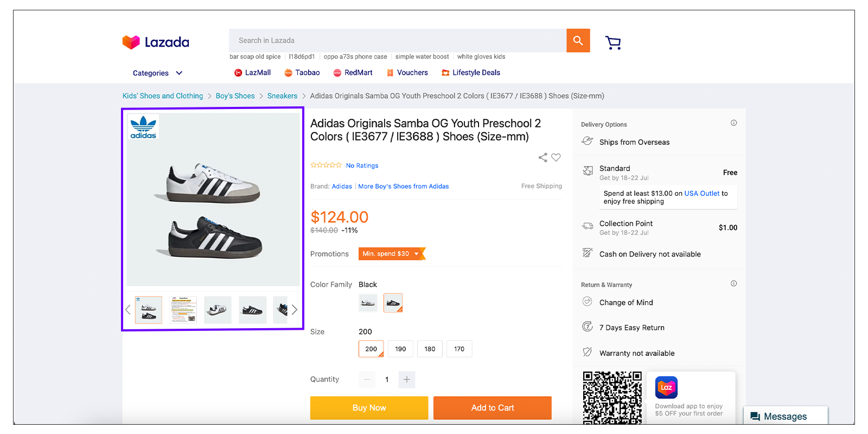This screenshot has height=434, width=868.
Task: Go to Sneakers in the breadcrumb
Action: 282,95
